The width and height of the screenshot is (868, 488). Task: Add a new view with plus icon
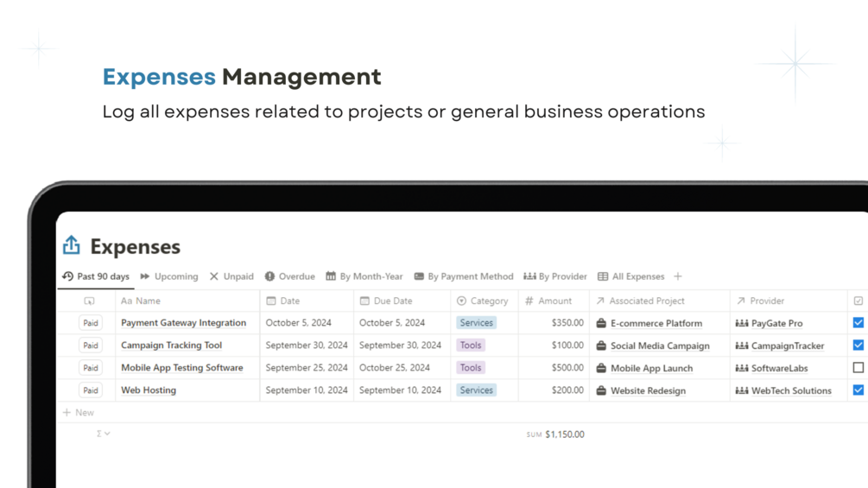coord(678,276)
